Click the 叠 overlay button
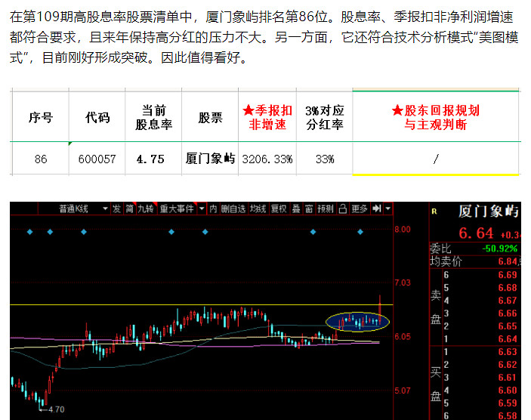The width and height of the screenshot is (531, 420). (296, 209)
